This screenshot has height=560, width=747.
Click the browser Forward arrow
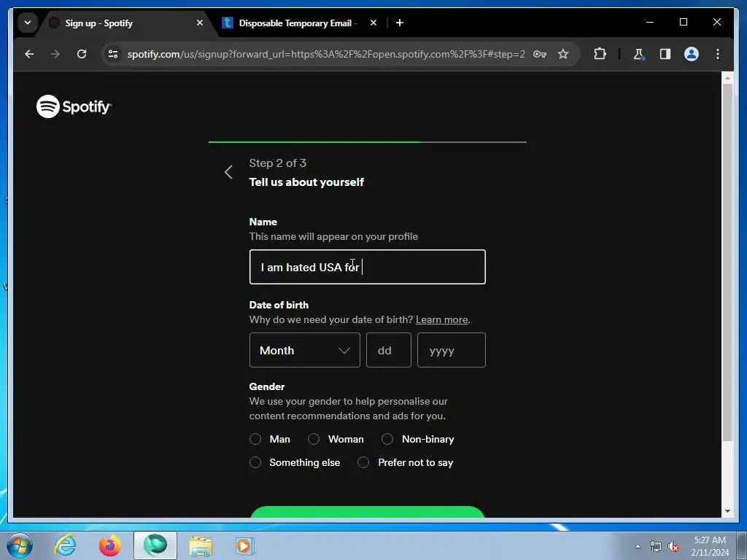(x=55, y=54)
